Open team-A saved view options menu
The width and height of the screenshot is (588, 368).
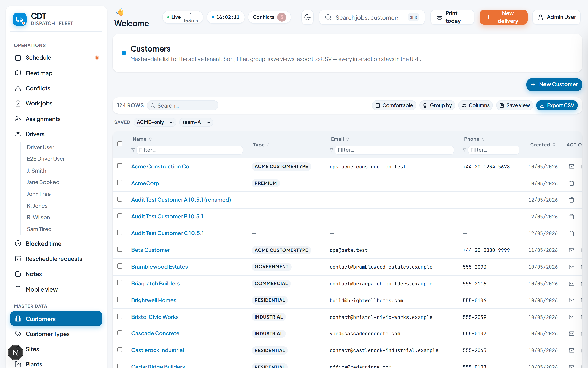(x=208, y=122)
